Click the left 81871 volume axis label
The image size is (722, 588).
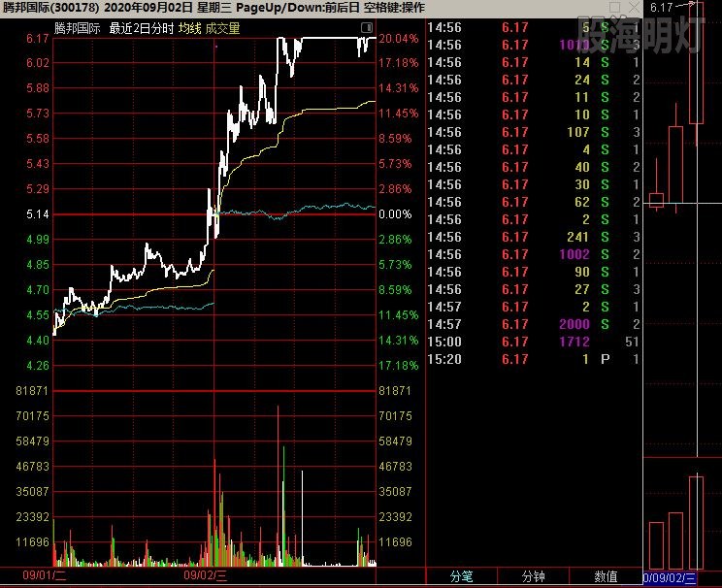coord(32,391)
